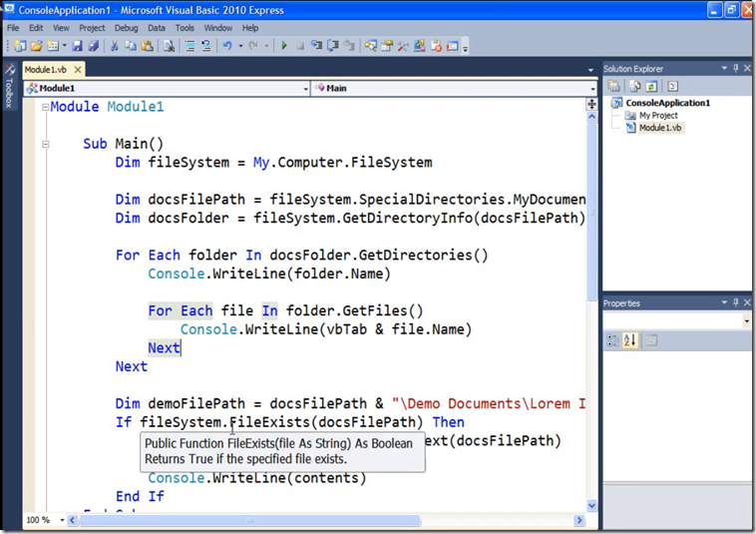This screenshot has height=534, width=756.
Task: Click Solution Explorer's Properties icon
Action: pos(613,87)
